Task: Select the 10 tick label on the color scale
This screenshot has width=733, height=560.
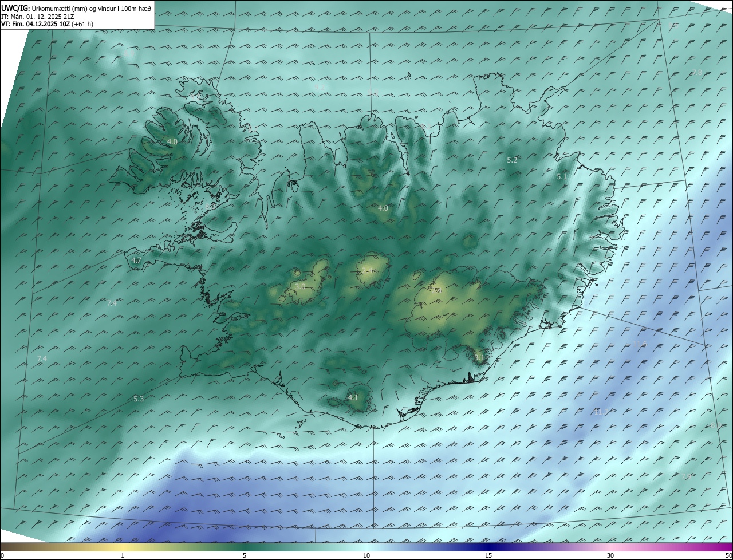Action: point(366,555)
